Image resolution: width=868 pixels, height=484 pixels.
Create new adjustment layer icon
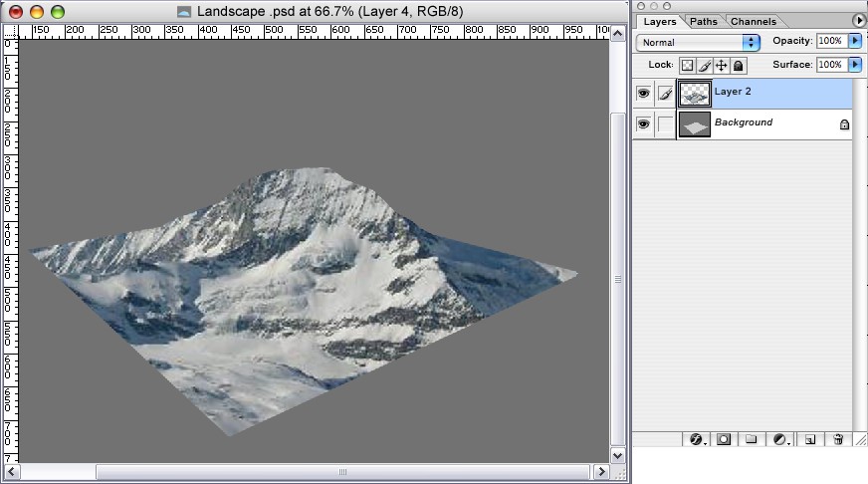pyautogui.click(x=780, y=439)
